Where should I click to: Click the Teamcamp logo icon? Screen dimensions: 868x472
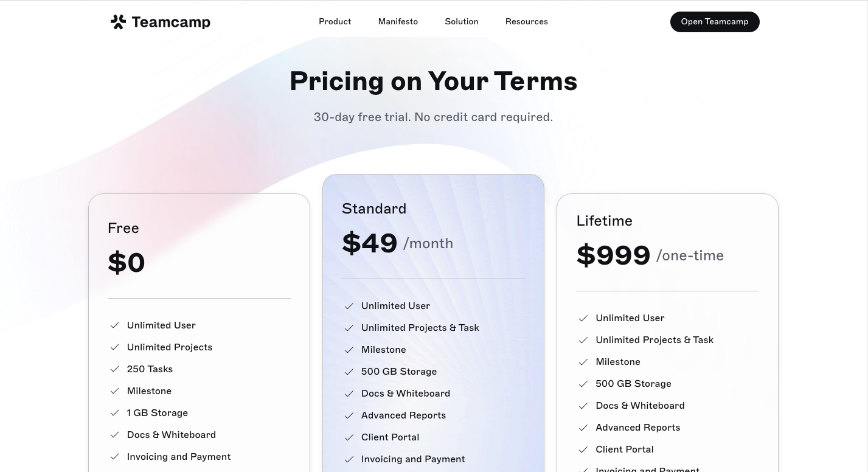(x=118, y=22)
